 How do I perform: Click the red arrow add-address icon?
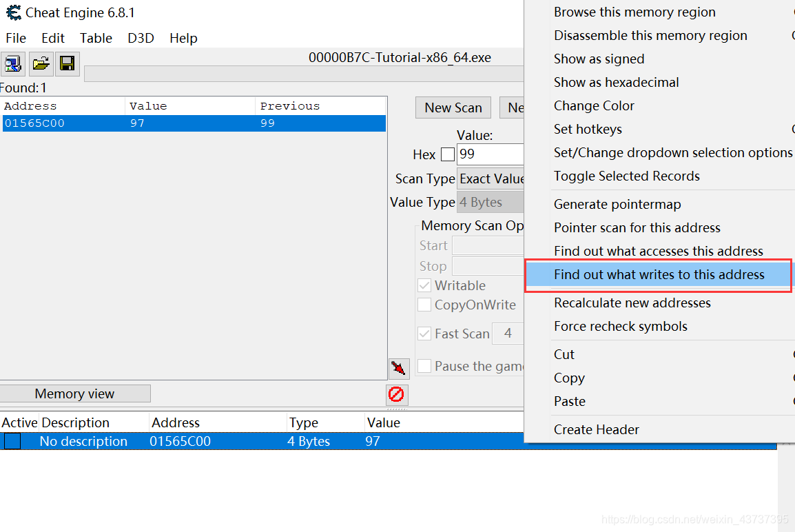pyautogui.click(x=399, y=368)
